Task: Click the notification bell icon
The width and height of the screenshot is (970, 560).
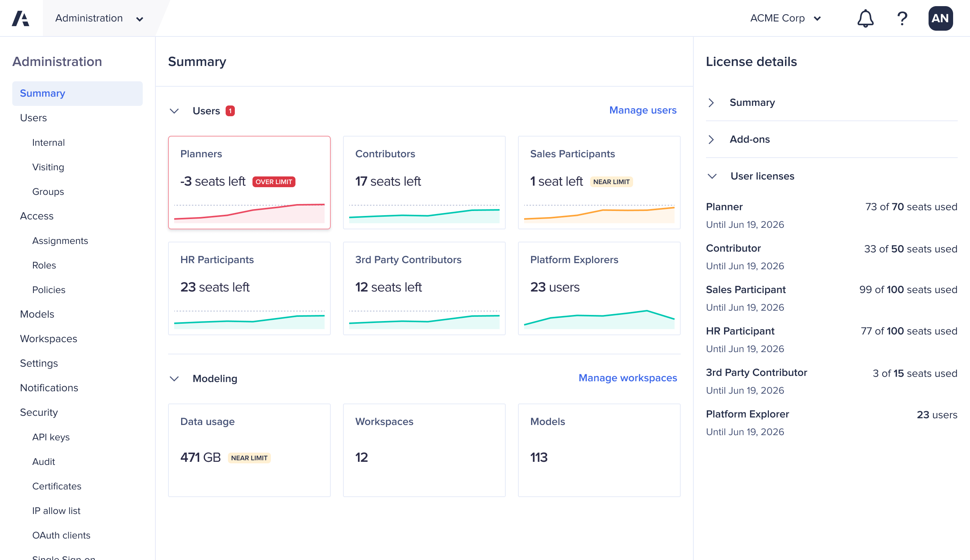Action: [865, 18]
